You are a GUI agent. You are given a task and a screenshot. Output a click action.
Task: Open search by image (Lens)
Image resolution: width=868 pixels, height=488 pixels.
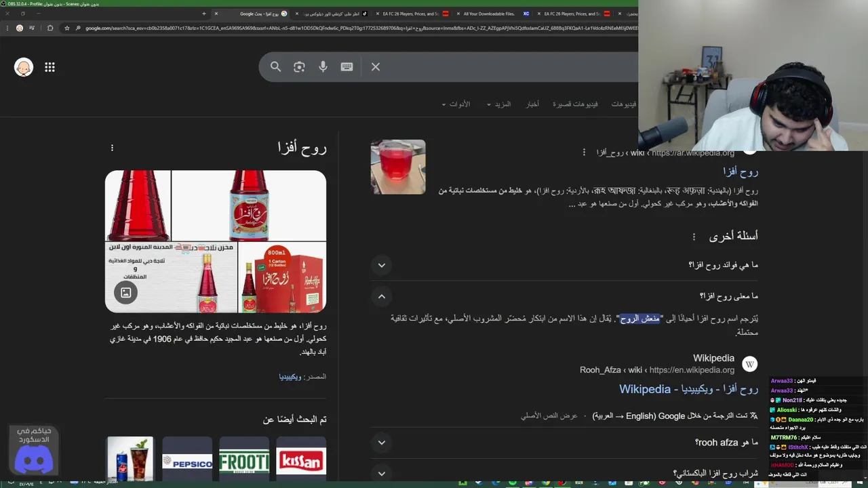click(x=299, y=66)
